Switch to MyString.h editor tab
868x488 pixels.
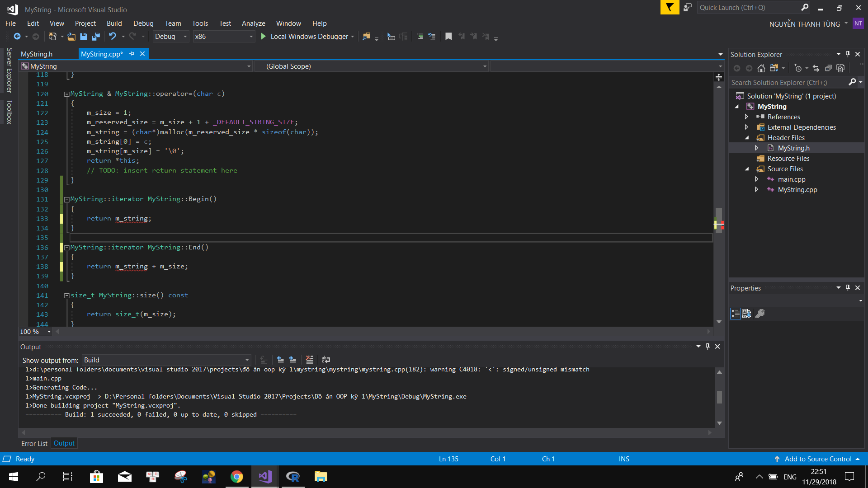click(37, 54)
